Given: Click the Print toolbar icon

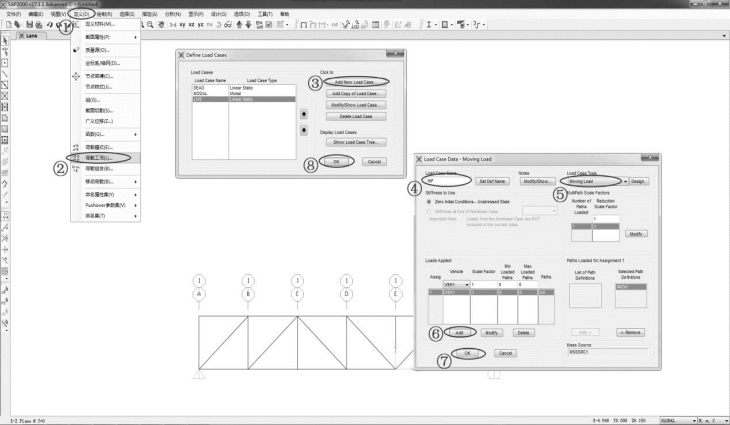Looking at the screenshot, I should click(39, 25).
